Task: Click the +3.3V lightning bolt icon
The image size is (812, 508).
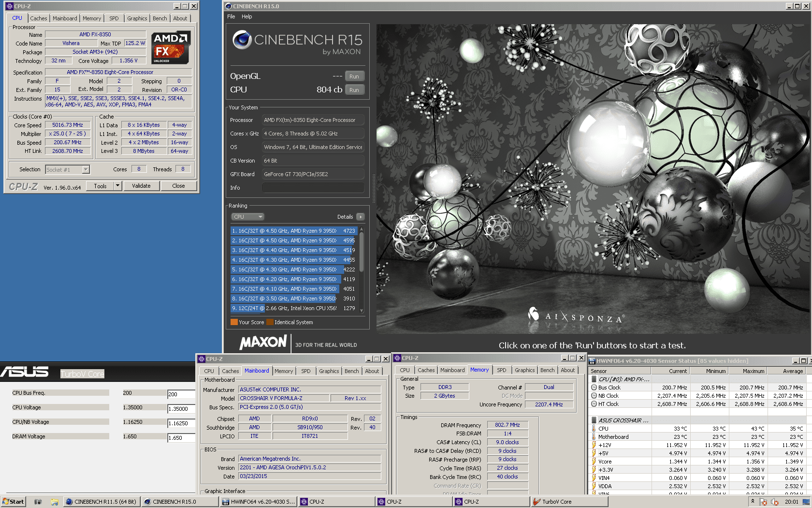Action: (594, 470)
